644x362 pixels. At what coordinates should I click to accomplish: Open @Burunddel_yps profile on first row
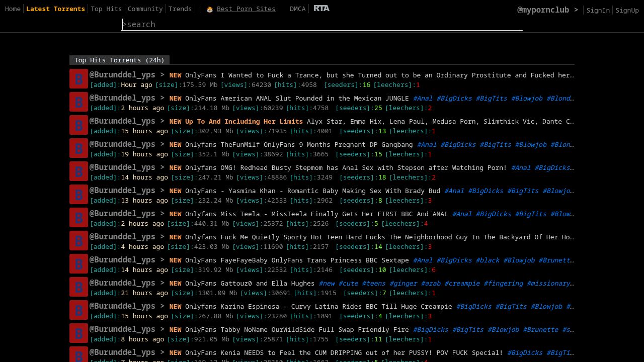click(122, 74)
